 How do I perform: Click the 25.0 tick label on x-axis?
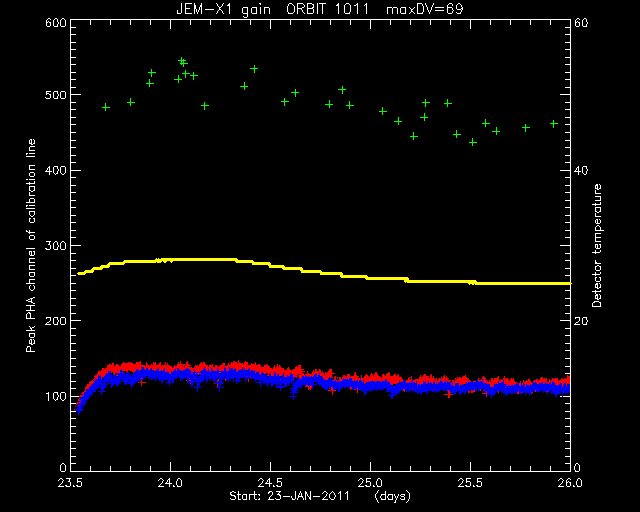370,483
